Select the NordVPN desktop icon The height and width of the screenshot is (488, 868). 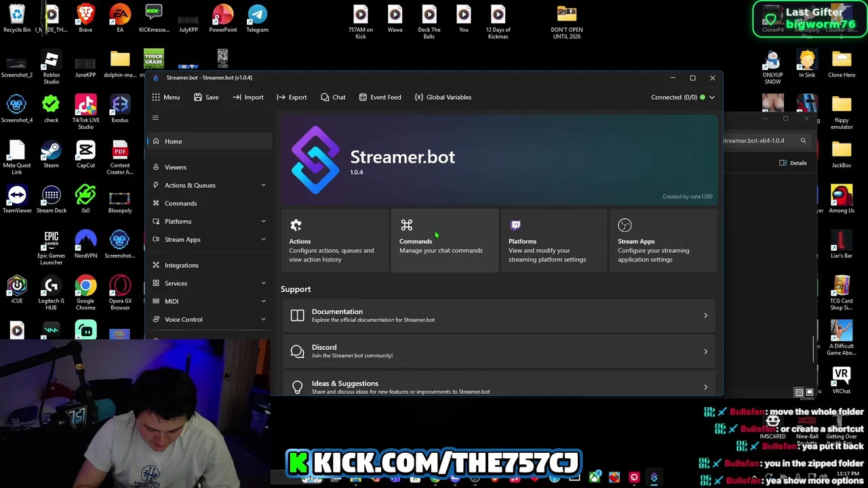(x=85, y=244)
